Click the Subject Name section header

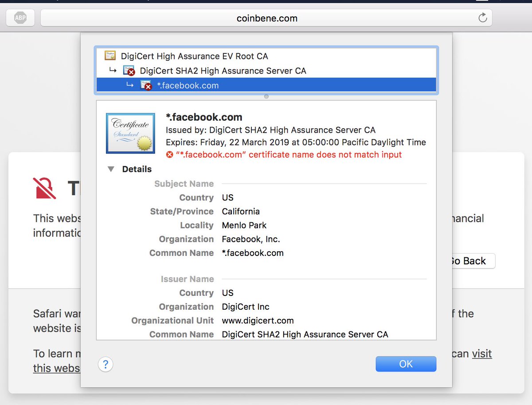pos(184,184)
